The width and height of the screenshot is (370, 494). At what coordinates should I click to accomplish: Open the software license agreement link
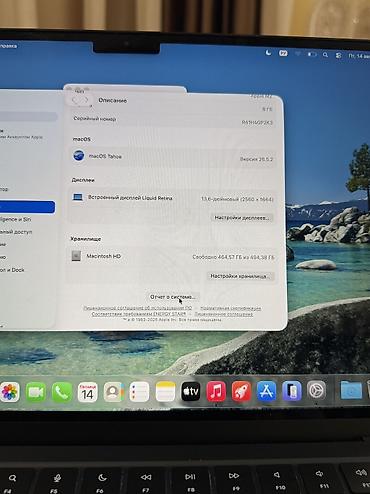tap(138, 308)
